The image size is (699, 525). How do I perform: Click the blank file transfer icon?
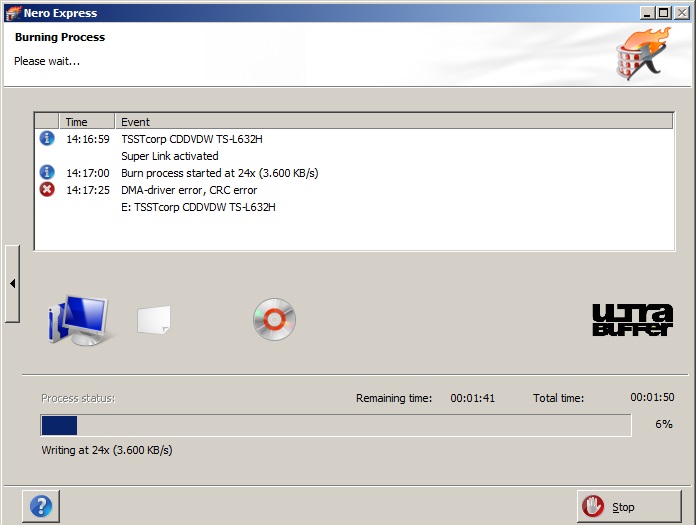click(154, 320)
